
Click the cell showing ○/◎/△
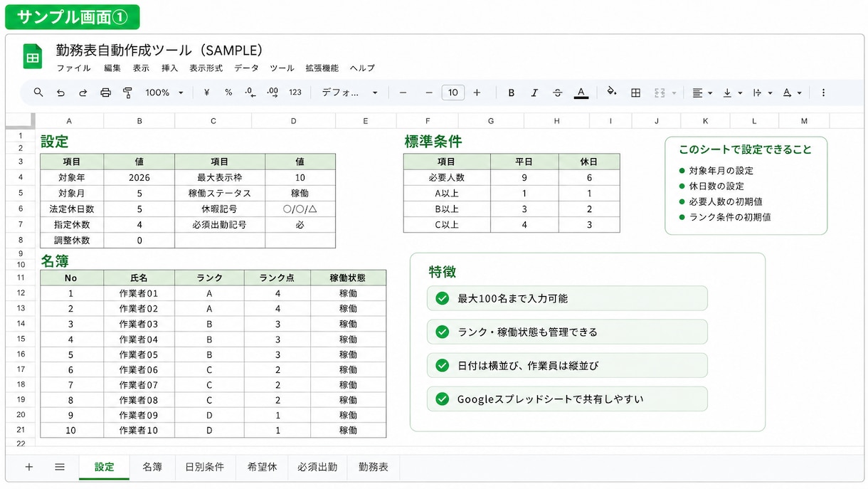pyautogui.click(x=300, y=209)
